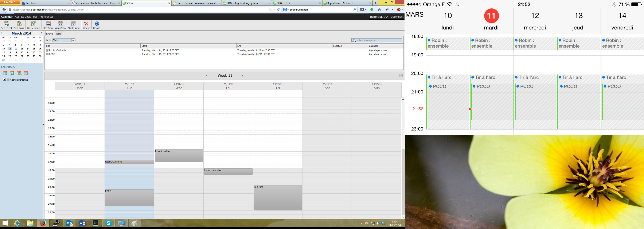Click the Disconnect link

tap(397, 17)
